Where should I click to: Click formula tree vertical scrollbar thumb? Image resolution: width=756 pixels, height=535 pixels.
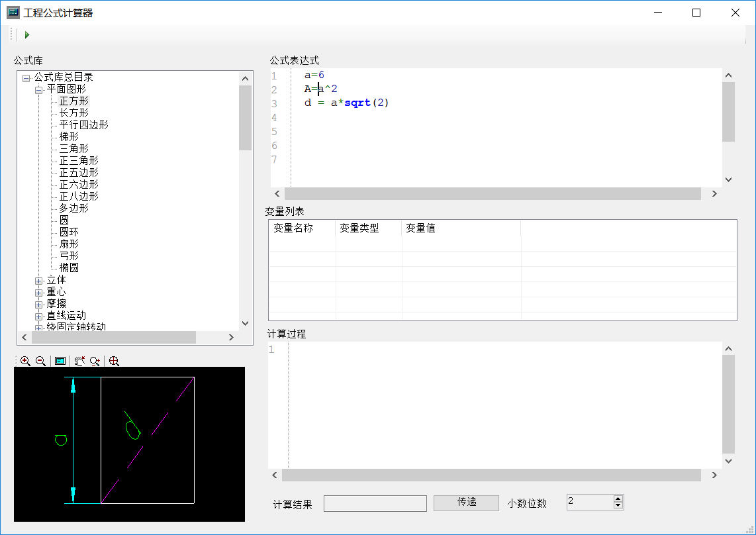(x=245, y=118)
